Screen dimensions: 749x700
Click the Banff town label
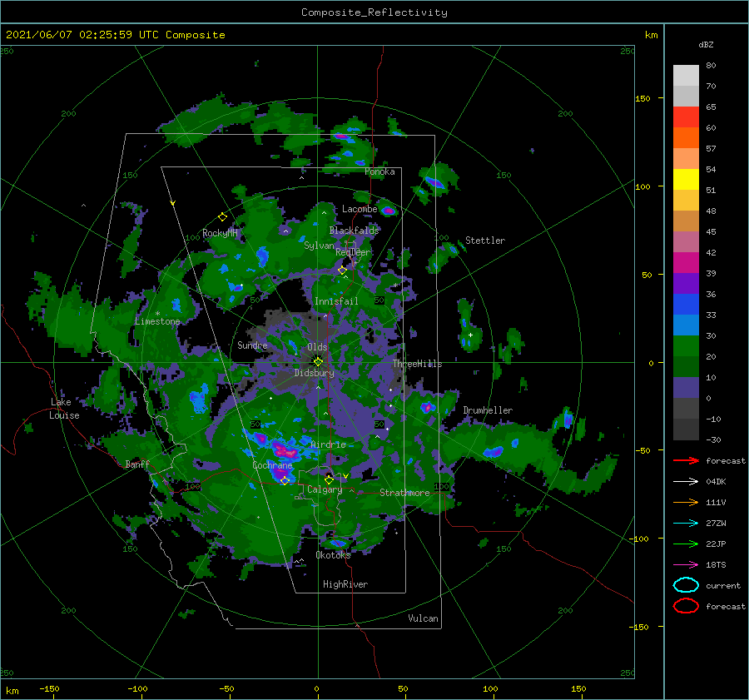click(137, 464)
